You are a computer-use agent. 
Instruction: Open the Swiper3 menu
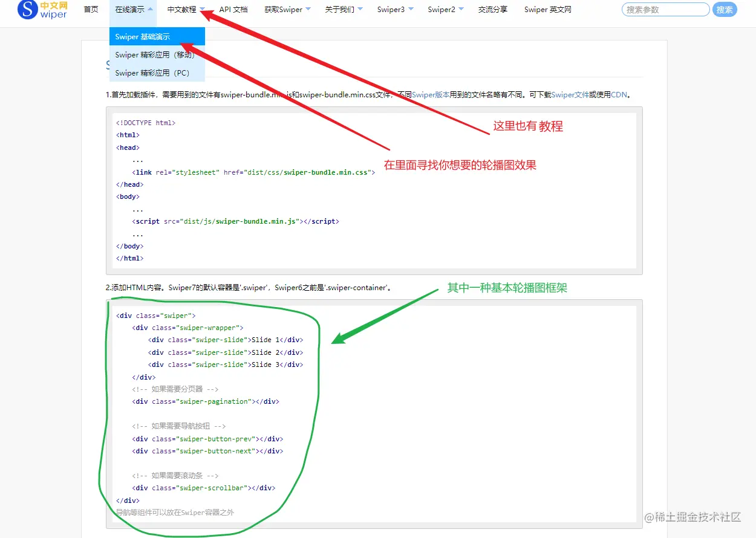coord(391,10)
